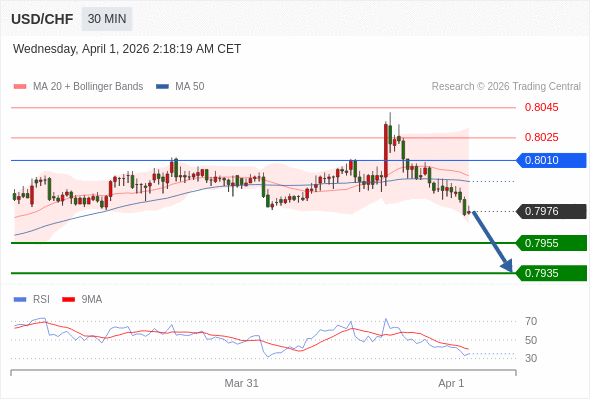
Task: Click the 0.8045 red resistance label
Action: [x=541, y=107]
